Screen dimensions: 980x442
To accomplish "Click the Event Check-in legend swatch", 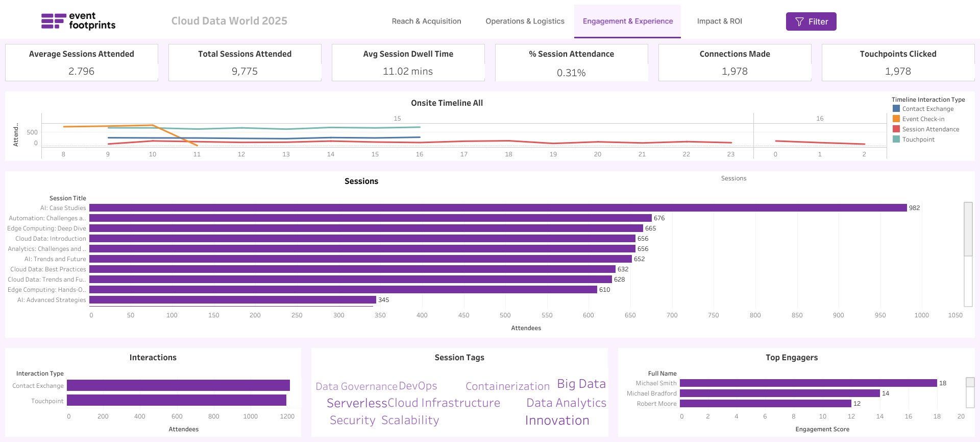I will point(896,119).
